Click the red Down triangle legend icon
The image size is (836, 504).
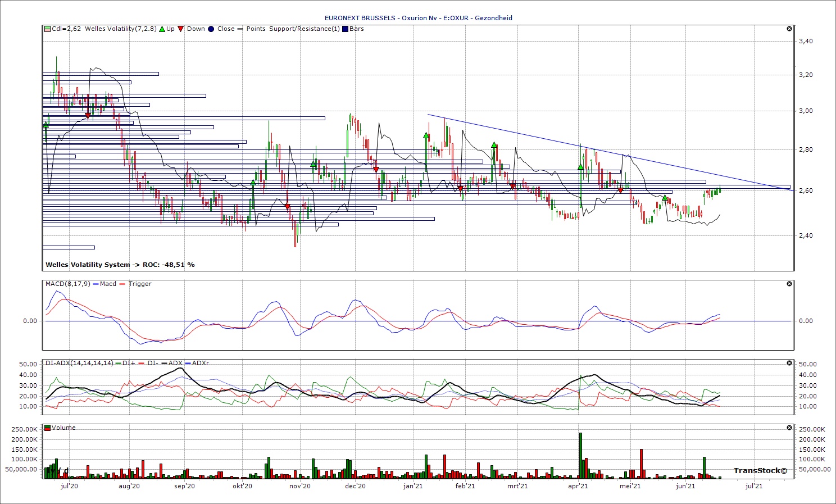pyautogui.click(x=180, y=29)
